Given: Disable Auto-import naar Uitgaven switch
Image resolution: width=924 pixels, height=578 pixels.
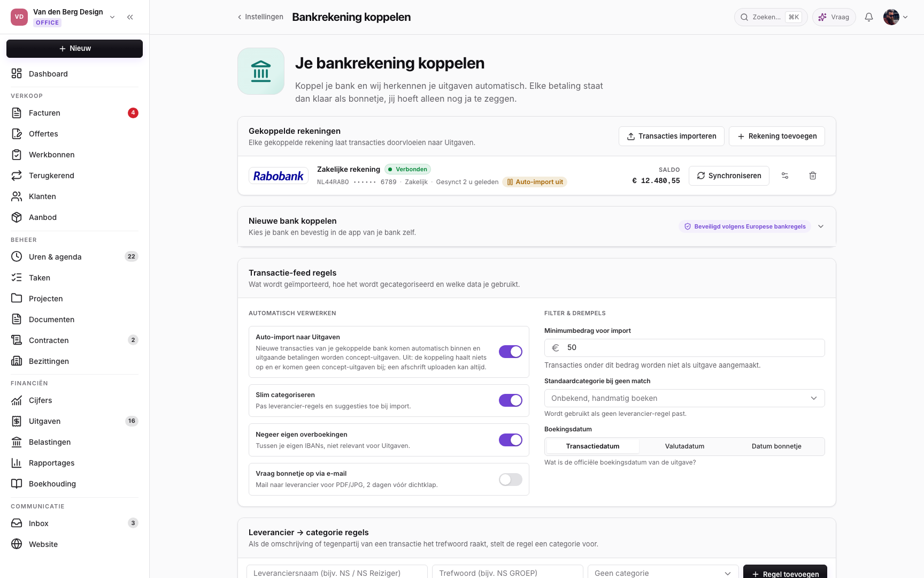Looking at the screenshot, I should tap(511, 352).
